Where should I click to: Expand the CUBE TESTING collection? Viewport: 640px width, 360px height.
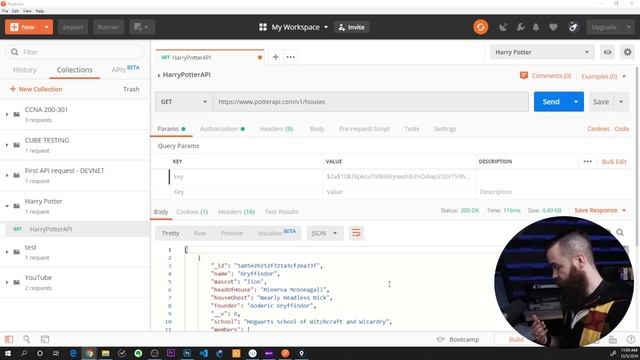coord(7,145)
